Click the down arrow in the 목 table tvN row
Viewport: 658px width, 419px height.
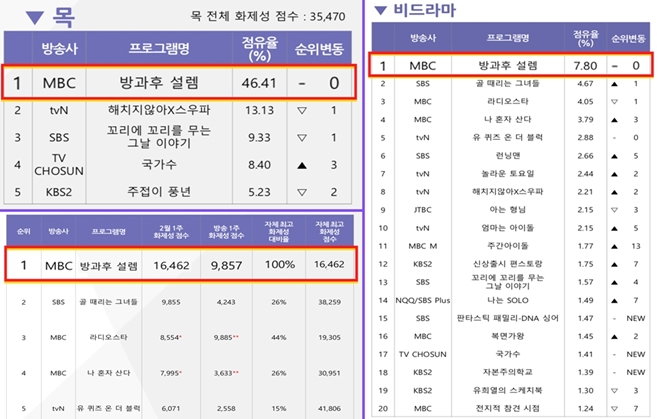[301, 110]
